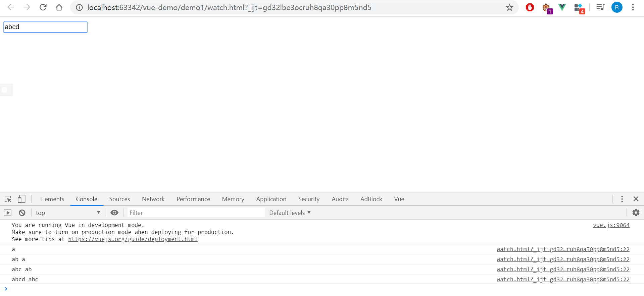Open the extension with red badge 4
Image resolution: width=644 pixels, height=296 pixels.
pos(579,8)
